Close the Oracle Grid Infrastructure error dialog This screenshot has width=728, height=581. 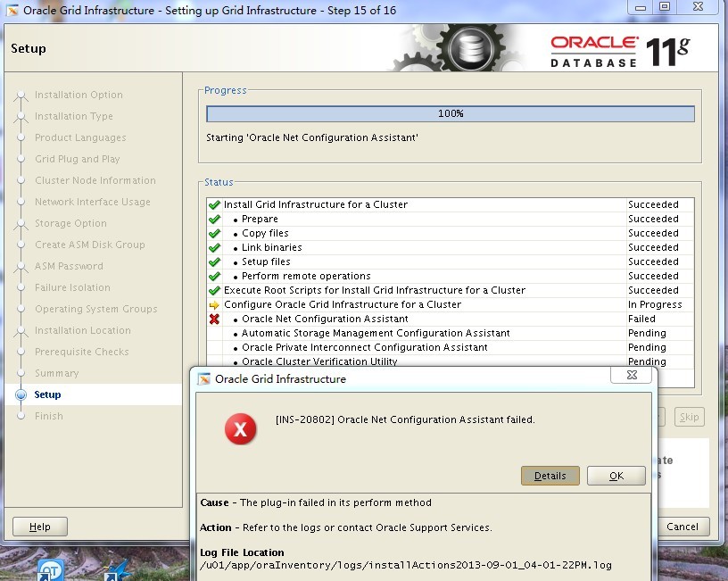632,375
